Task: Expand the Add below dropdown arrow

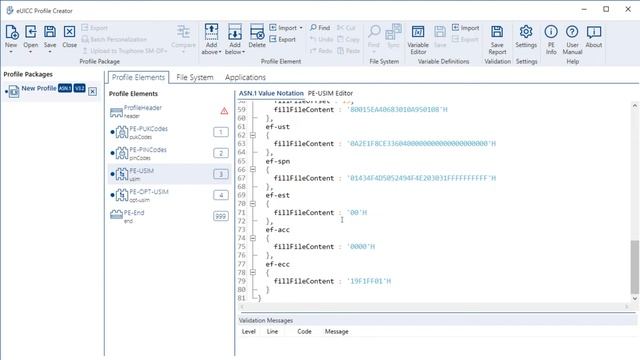Action: pos(243,52)
